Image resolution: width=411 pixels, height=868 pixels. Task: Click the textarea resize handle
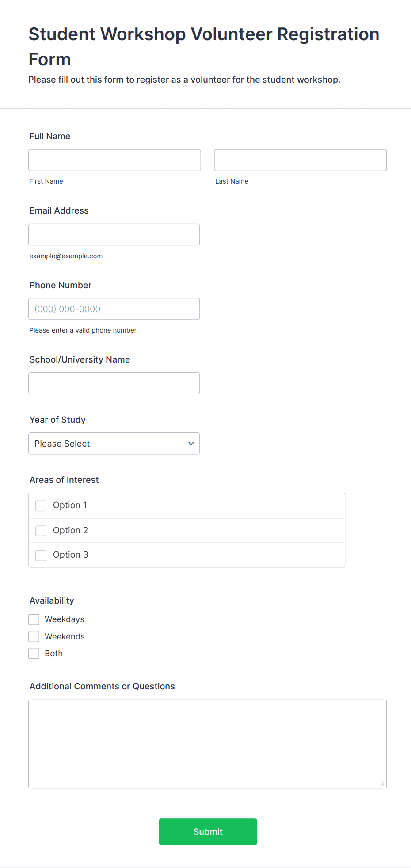[x=382, y=784]
